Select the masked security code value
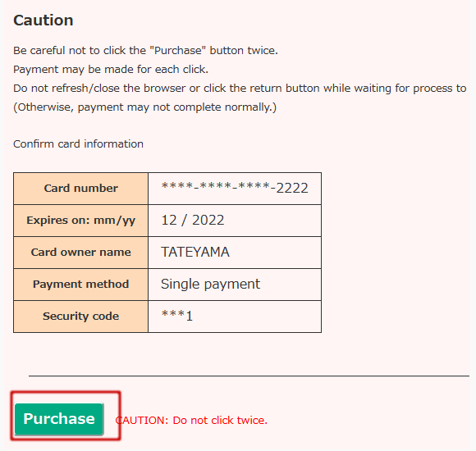 pos(177,316)
